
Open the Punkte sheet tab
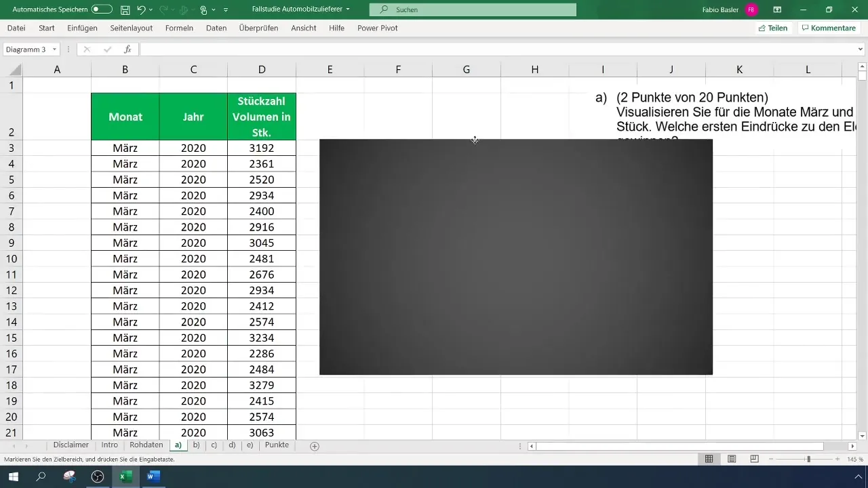pos(277,445)
